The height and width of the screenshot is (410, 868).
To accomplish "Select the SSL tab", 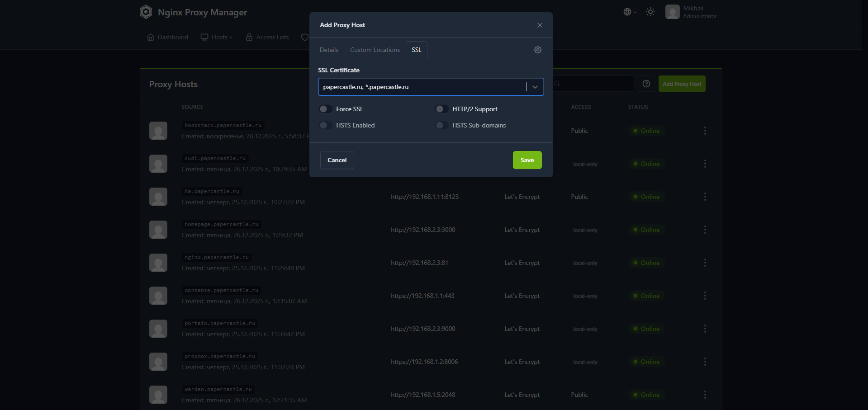I will click(417, 50).
